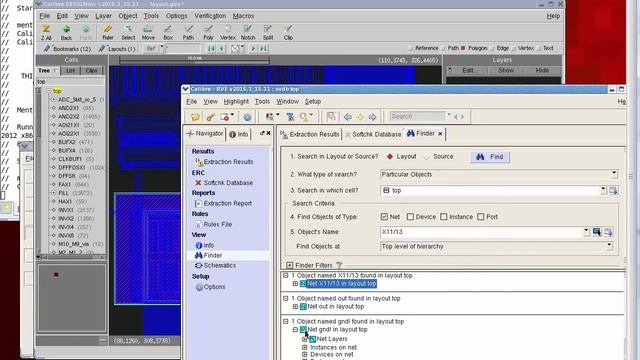This screenshot has height=360, width=640.
Task: Click the Z All zoom tool in DESIGNrev
Action: pyautogui.click(x=46, y=32)
